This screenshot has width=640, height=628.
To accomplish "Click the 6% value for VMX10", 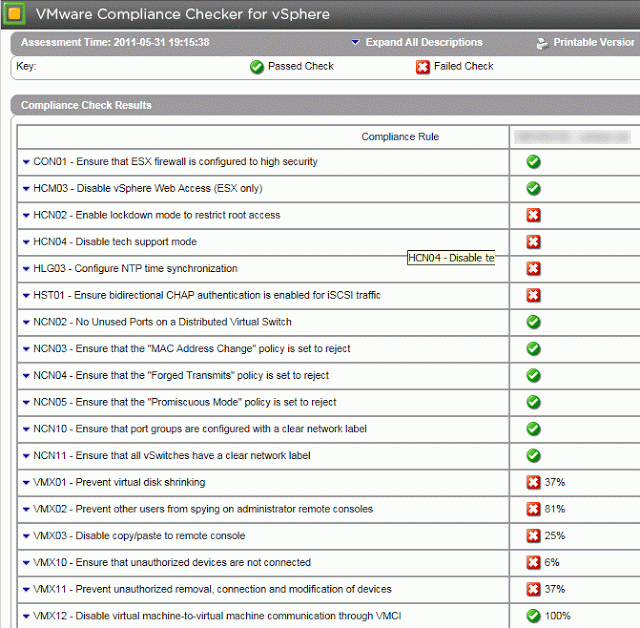I will tap(552, 562).
